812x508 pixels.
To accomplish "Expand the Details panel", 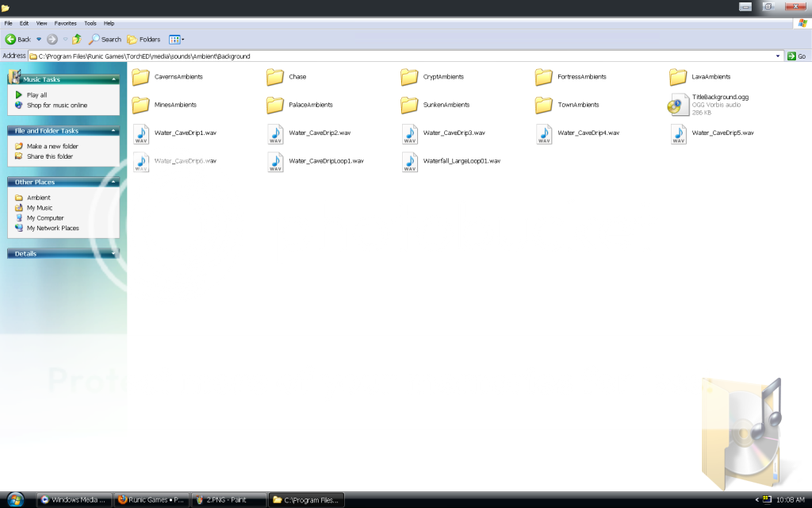I will point(114,254).
